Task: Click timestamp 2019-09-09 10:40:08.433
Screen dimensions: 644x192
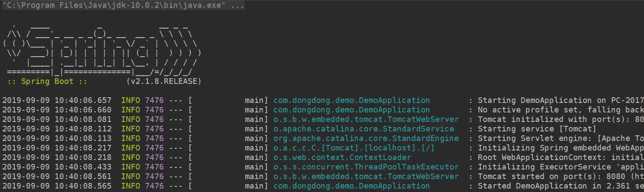Action: (57, 167)
